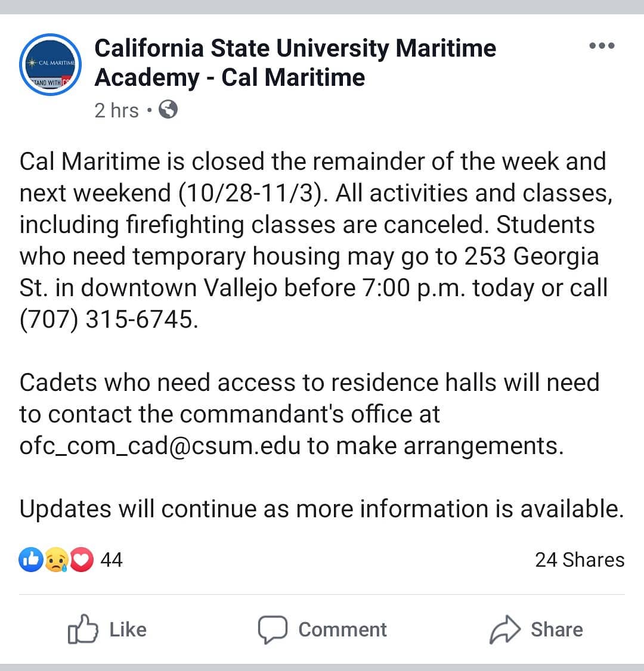Click the post body closure announcement text
Image resolution: width=644 pixels, height=671 pixels.
click(317, 241)
